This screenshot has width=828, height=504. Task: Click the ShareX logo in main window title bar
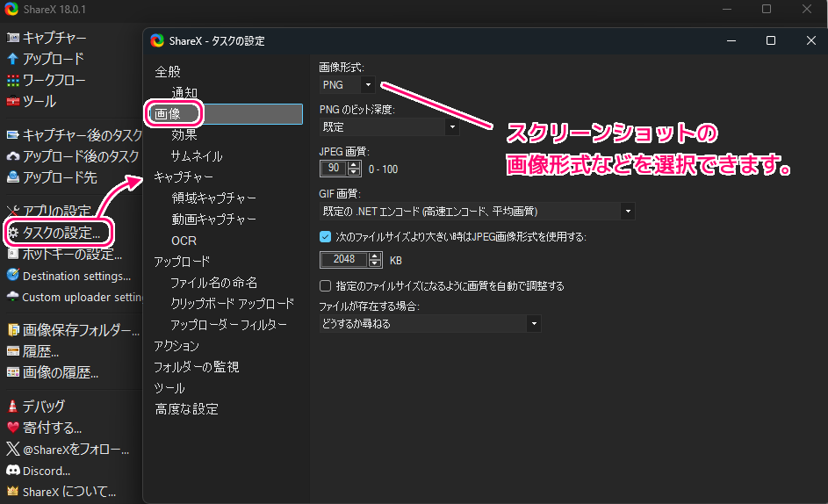pos(11,9)
